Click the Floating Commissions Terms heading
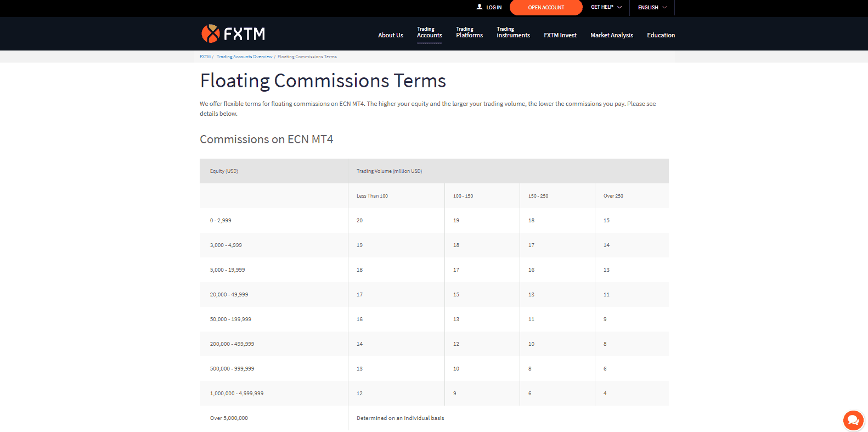This screenshot has width=868, height=432. (323, 81)
